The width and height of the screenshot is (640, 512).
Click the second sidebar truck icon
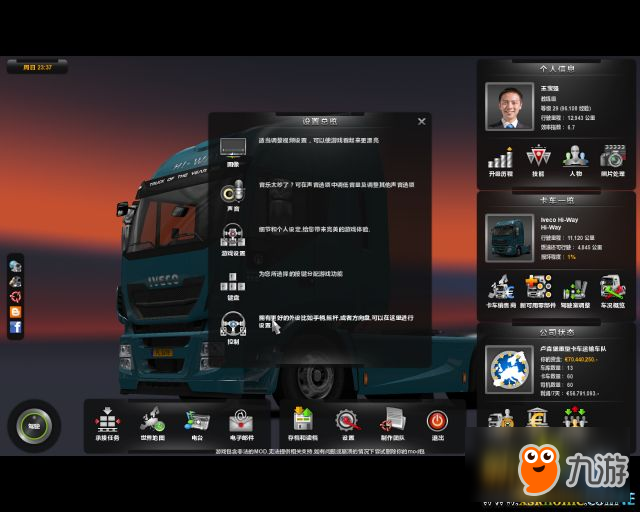16,282
